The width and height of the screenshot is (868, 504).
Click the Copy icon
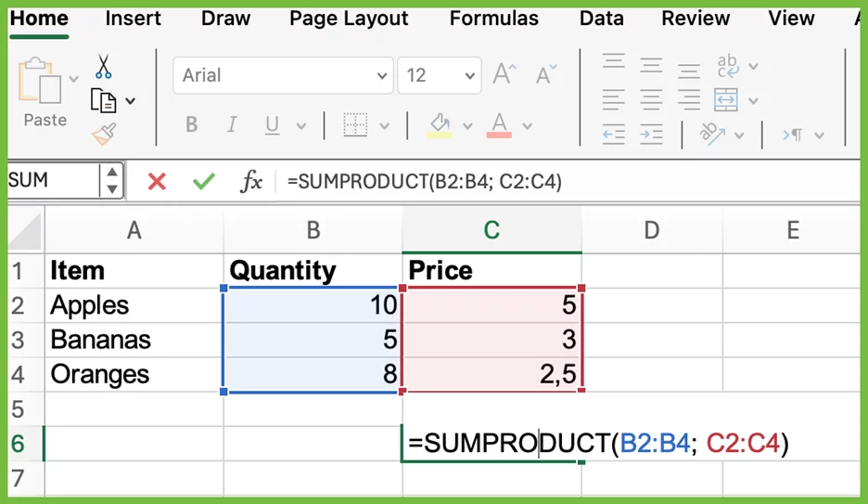pyautogui.click(x=104, y=101)
